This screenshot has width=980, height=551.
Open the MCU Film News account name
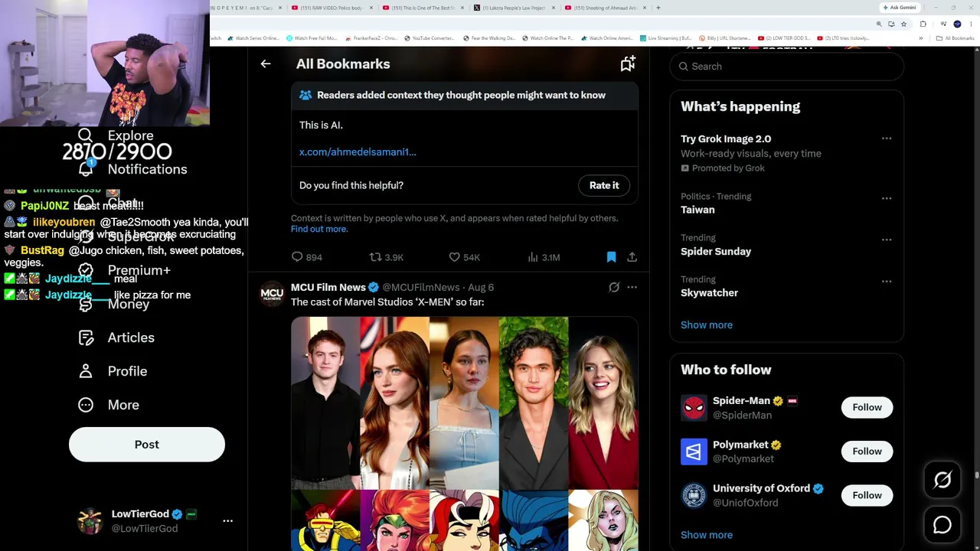click(328, 287)
